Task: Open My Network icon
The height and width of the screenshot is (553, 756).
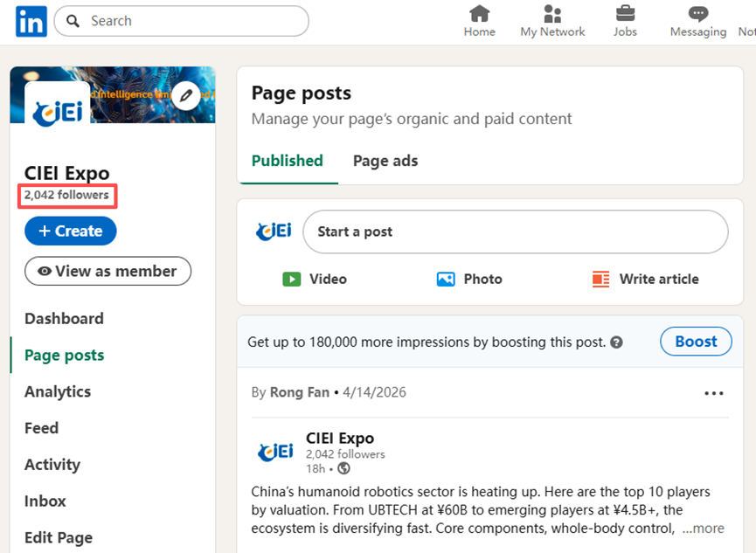Action: click(x=552, y=14)
